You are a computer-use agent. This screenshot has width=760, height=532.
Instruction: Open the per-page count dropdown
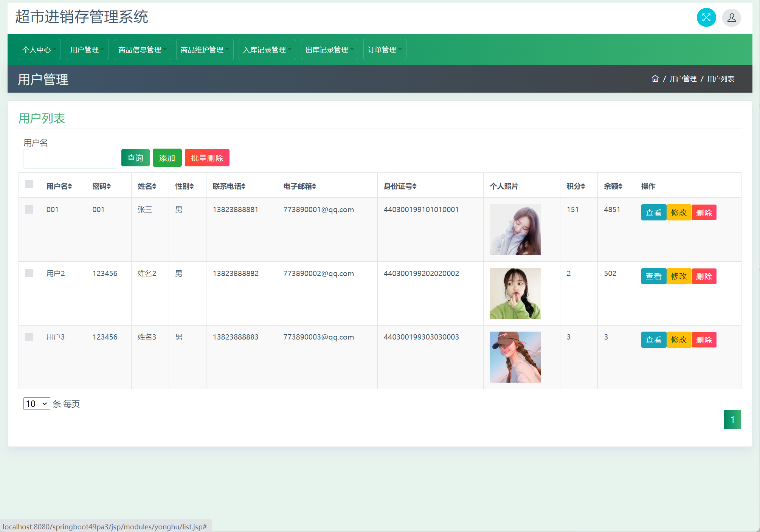(x=37, y=404)
